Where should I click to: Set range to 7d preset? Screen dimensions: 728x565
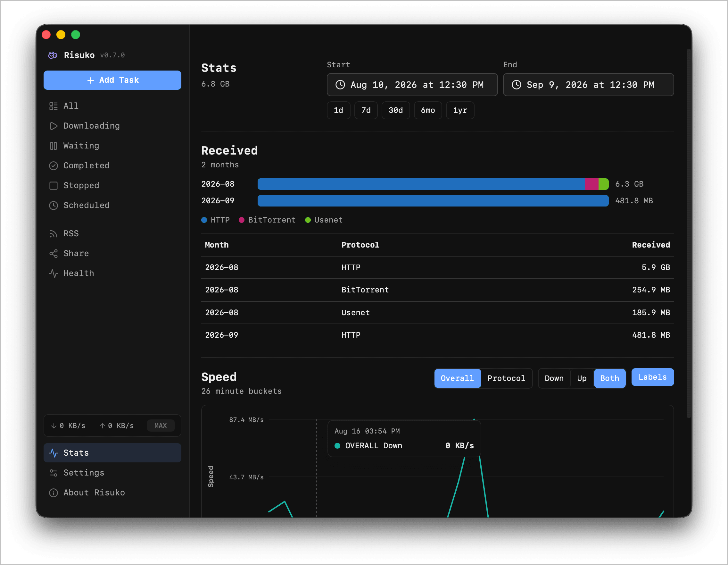(x=366, y=110)
